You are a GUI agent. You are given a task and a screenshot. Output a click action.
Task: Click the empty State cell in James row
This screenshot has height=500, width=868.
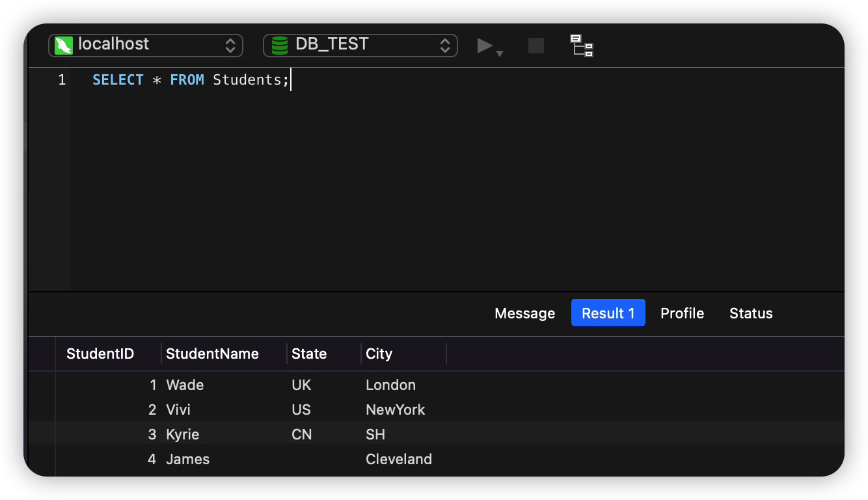click(x=324, y=459)
